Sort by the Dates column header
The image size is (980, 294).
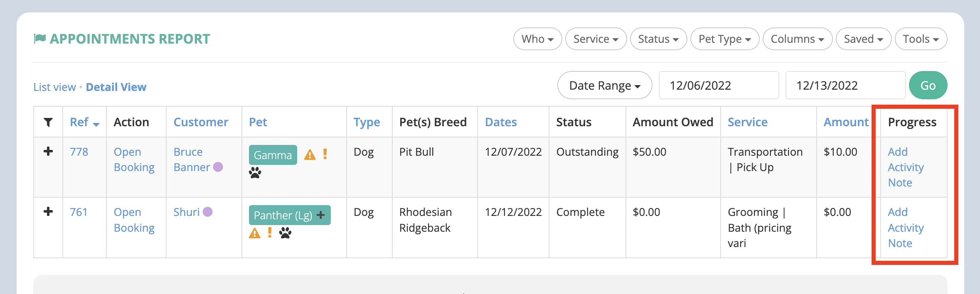(501, 122)
